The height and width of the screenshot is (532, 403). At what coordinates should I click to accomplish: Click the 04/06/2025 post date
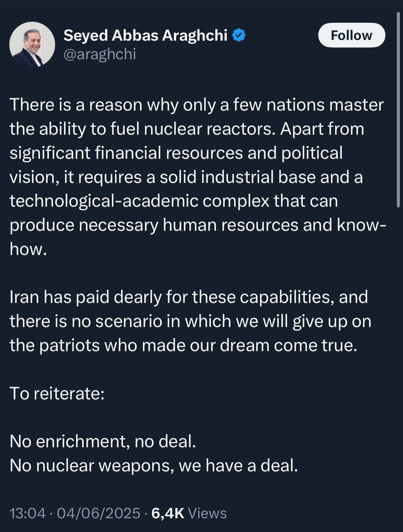pyautogui.click(x=98, y=513)
